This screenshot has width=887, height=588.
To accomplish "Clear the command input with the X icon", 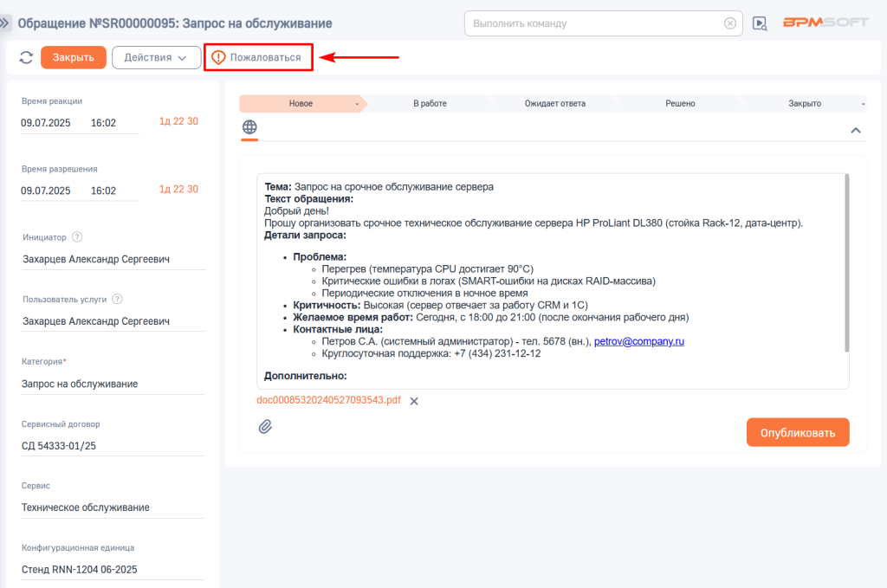I will pos(730,23).
